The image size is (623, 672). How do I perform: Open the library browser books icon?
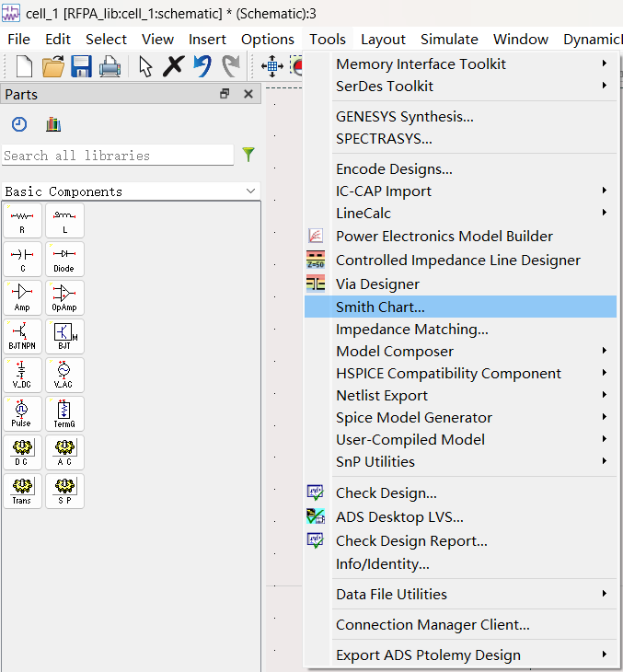click(53, 124)
